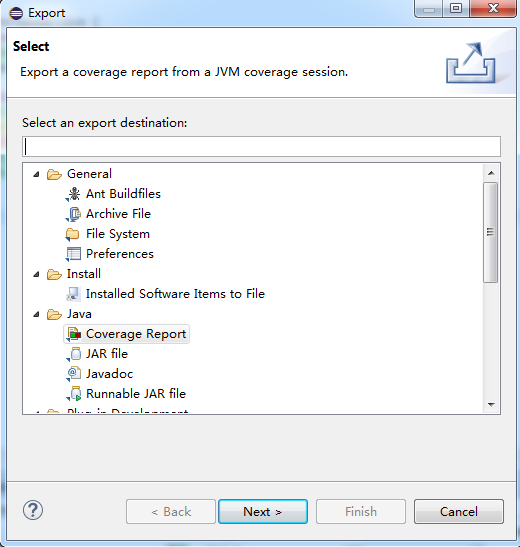Screen dimensions: 520x547
Task: Click the Installed Software Items icon
Action: (73, 294)
